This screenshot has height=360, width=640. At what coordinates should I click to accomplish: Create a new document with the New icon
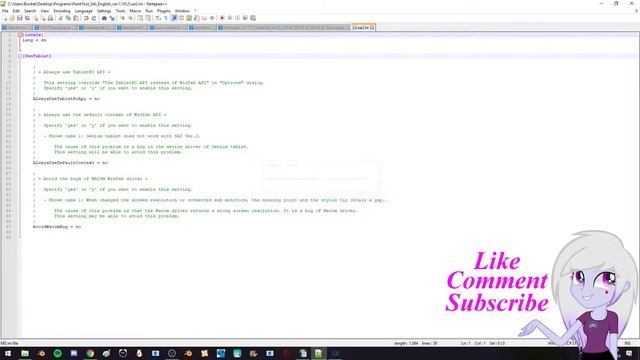click(5, 18)
